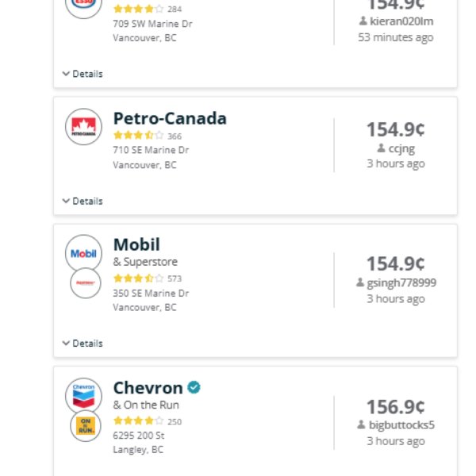Open the Chevron station name link
The height and width of the screenshot is (476, 476).
tap(148, 388)
